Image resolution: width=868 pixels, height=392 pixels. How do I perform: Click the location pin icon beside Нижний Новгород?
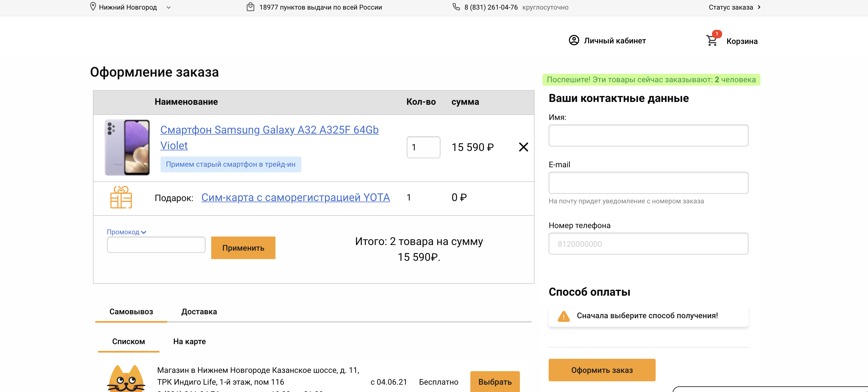[93, 7]
